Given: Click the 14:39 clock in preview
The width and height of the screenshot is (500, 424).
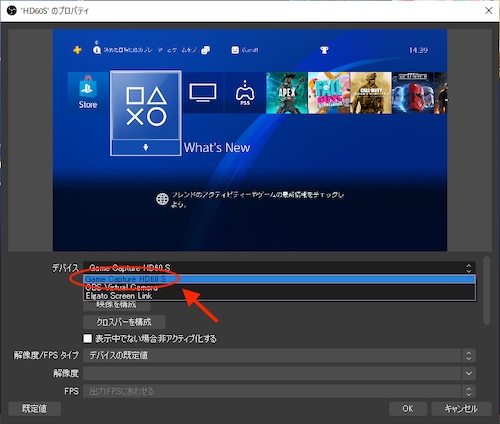Looking at the screenshot, I should click(418, 50).
